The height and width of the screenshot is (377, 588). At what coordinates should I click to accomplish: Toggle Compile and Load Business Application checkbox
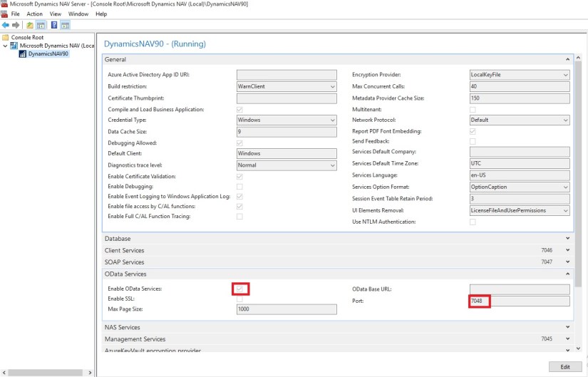pos(239,110)
